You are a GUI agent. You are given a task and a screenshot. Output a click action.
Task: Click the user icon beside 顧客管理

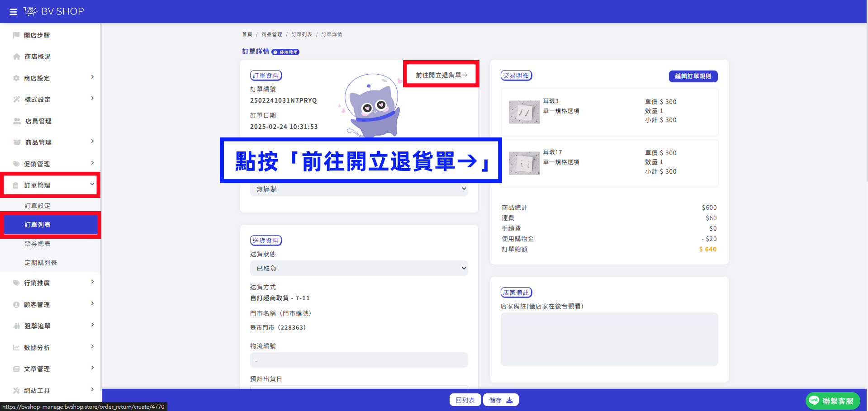[x=16, y=305]
